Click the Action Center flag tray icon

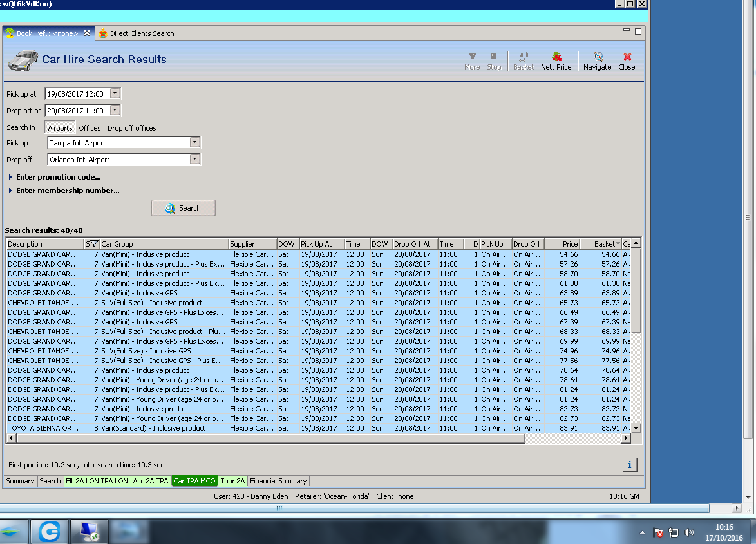[x=658, y=532]
